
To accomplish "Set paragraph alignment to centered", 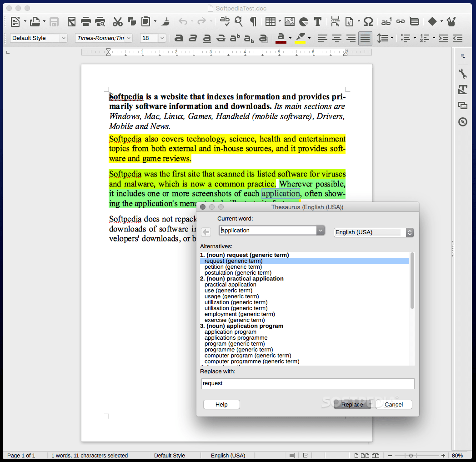I will (x=337, y=38).
